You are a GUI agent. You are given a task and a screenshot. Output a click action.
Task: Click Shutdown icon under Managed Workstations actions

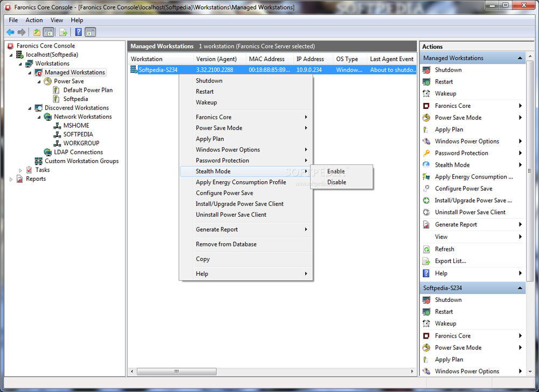(x=426, y=70)
